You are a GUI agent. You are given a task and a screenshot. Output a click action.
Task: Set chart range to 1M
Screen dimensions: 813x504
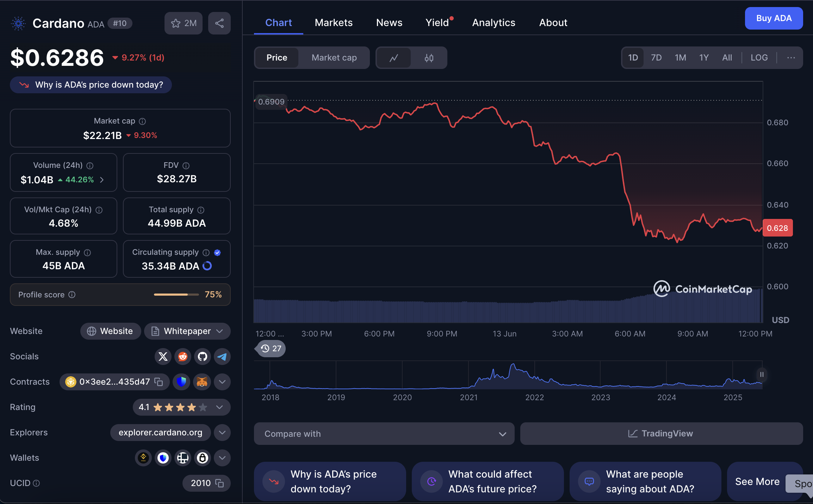680,58
